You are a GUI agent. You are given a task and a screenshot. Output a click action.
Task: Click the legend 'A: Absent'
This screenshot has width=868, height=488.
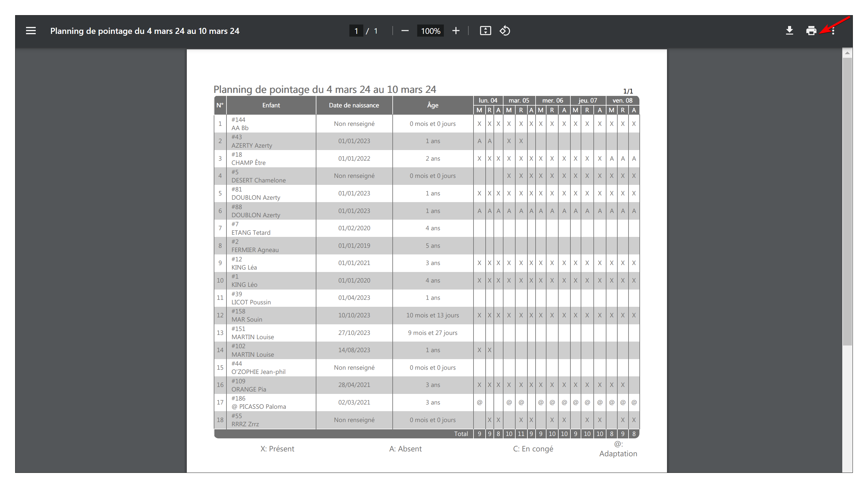coord(405,449)
